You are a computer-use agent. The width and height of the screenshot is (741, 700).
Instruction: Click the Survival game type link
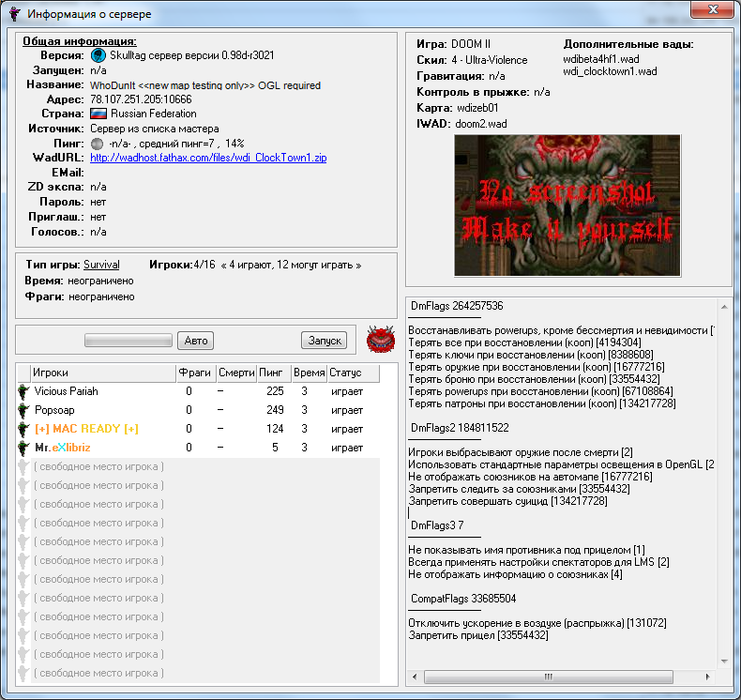(101, 266)
